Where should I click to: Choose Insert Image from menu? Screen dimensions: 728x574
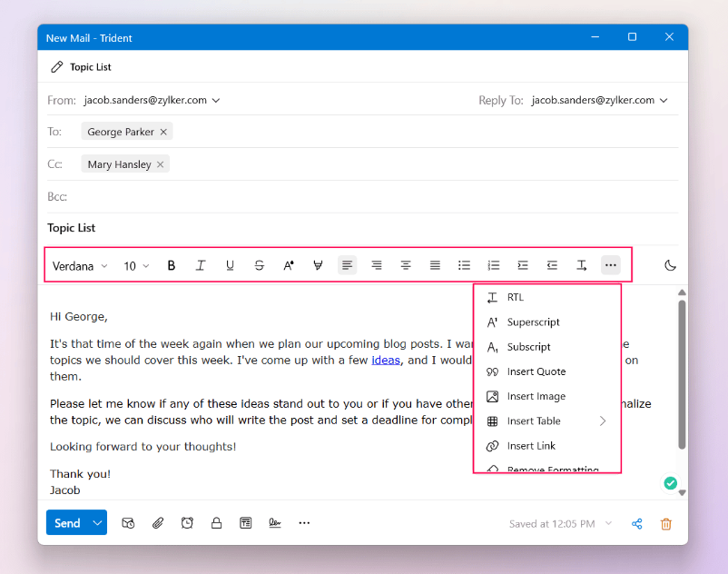(547, 396)
